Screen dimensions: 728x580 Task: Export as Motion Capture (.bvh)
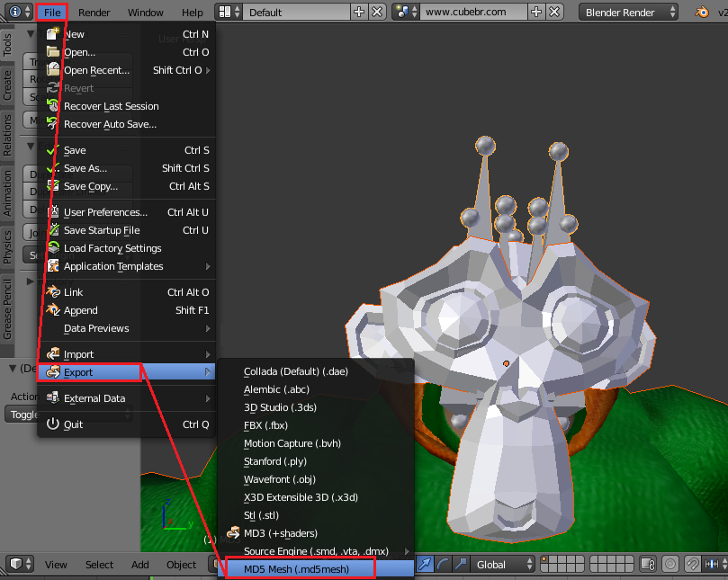(316, 443)
